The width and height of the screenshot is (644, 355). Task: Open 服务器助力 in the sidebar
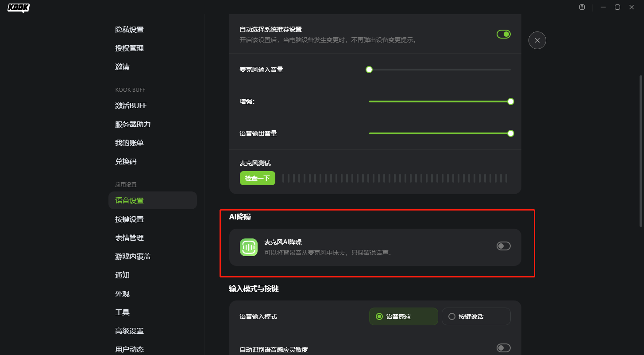[153, 125]
